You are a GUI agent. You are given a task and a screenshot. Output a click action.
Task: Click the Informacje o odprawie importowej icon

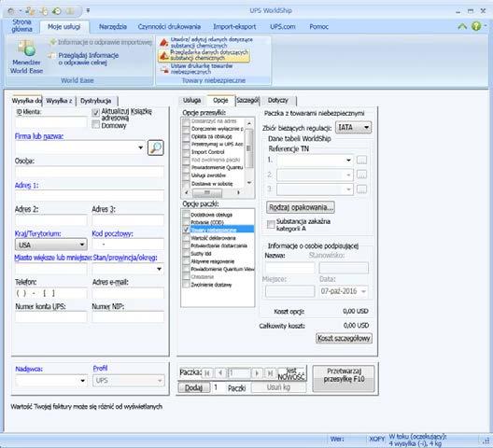click(x=53, y=42)
